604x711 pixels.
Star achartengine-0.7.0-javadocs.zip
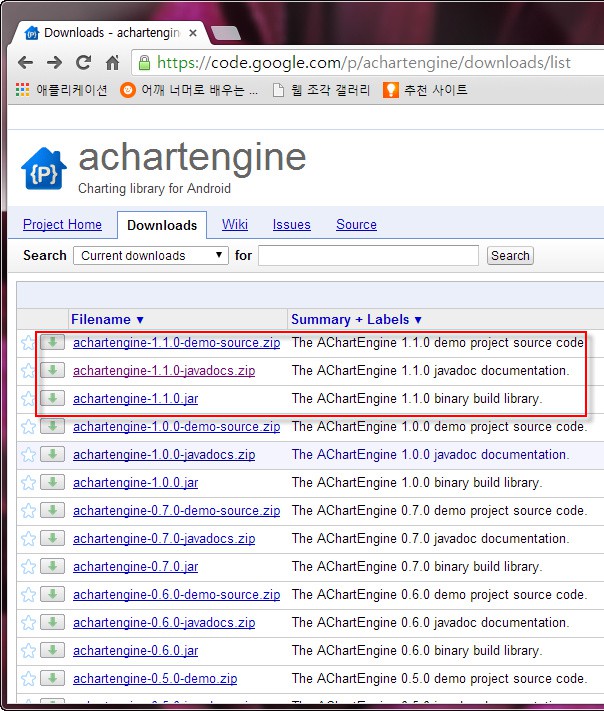tap(28, 539)
